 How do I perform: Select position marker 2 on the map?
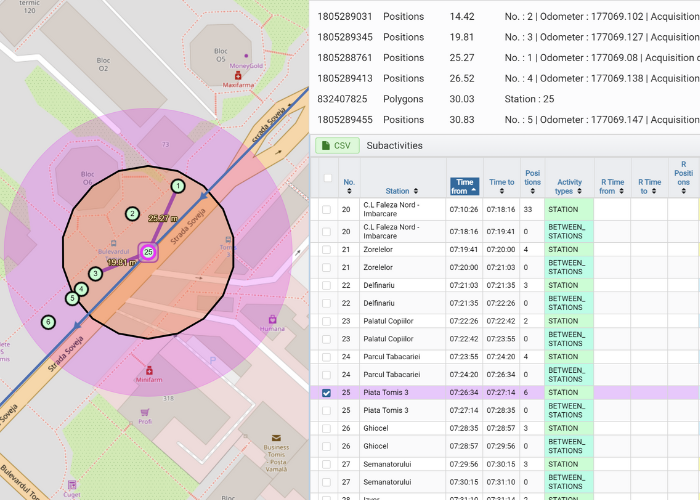click(131, 213)
